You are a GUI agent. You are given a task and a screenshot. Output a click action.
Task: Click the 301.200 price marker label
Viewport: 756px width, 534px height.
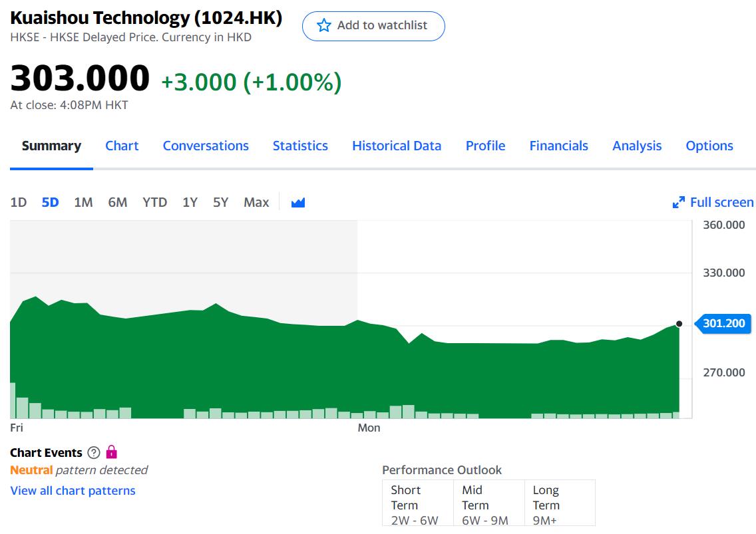tap(723, 324)
